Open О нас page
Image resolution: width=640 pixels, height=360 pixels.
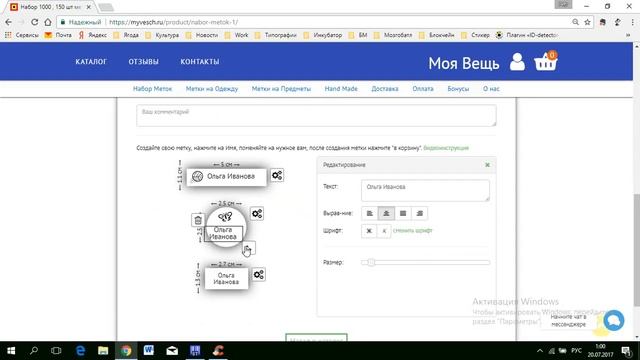pyautogui.click(x=491, y=89)
